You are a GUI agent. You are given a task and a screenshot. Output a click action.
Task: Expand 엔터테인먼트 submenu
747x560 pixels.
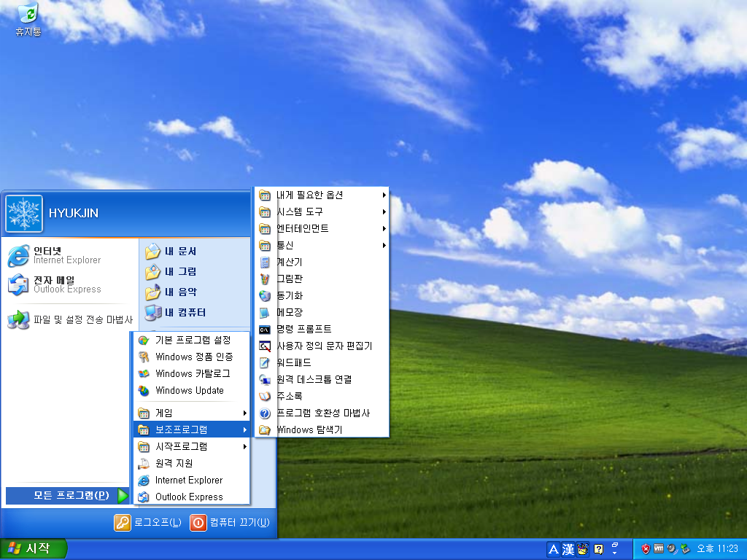coord(322,228)
